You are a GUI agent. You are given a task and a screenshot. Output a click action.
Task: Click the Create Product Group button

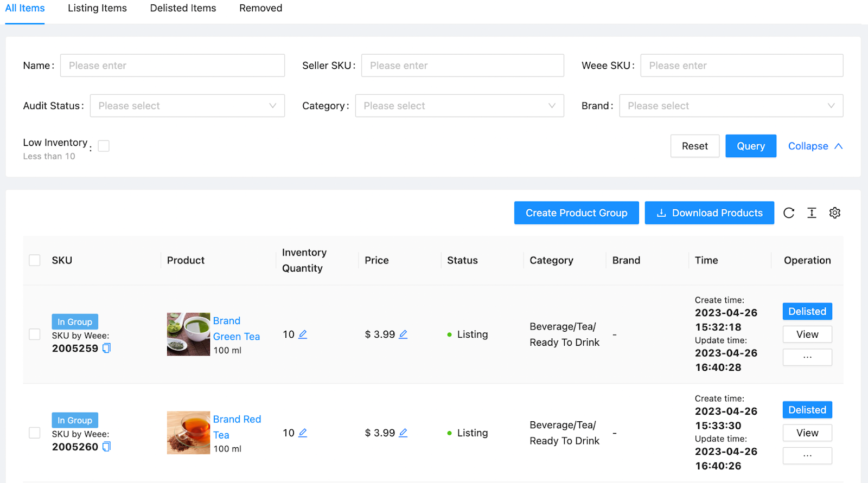pyautogui.click(x=576, y=213)
